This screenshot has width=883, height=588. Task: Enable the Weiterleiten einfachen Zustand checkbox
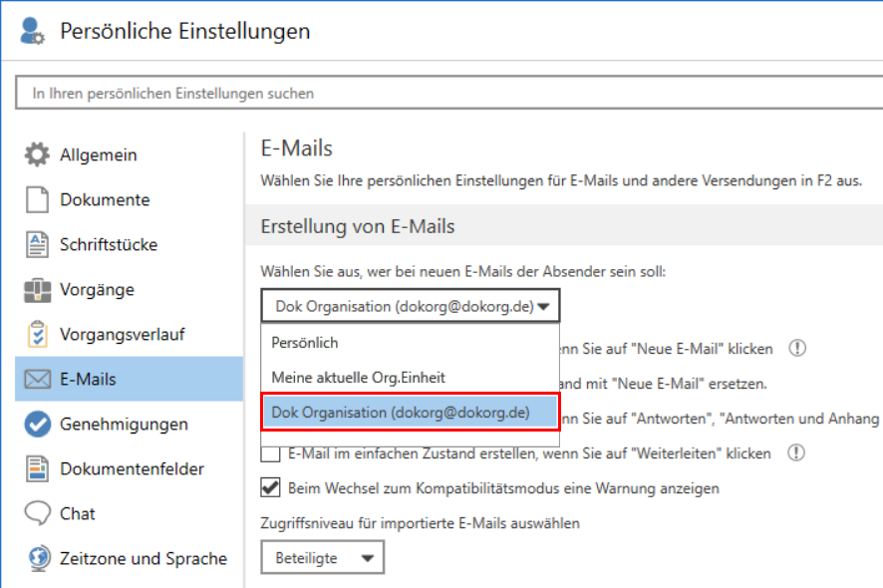pos(270,453)
